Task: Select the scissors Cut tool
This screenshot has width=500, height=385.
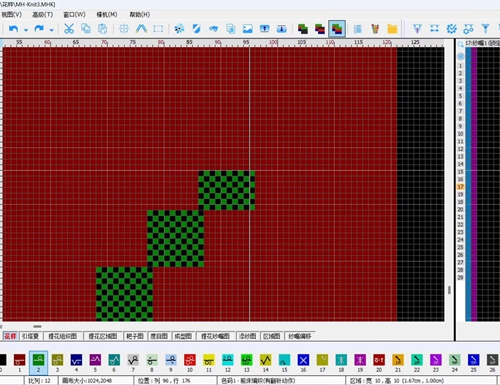Action: pyautogui.click(x=69, y=29)
